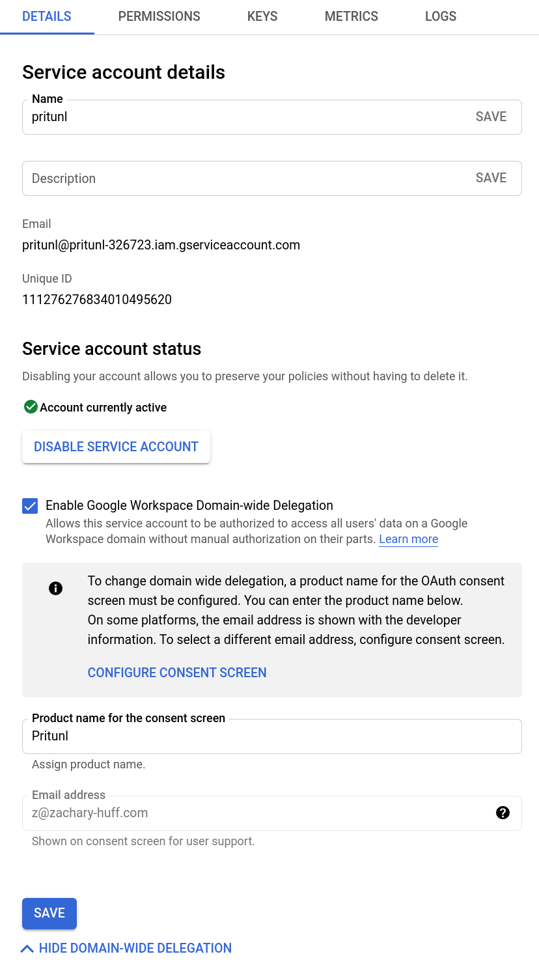Click the green account active checkmark icon
539x980 pixels.
click(x=30, y=407)
